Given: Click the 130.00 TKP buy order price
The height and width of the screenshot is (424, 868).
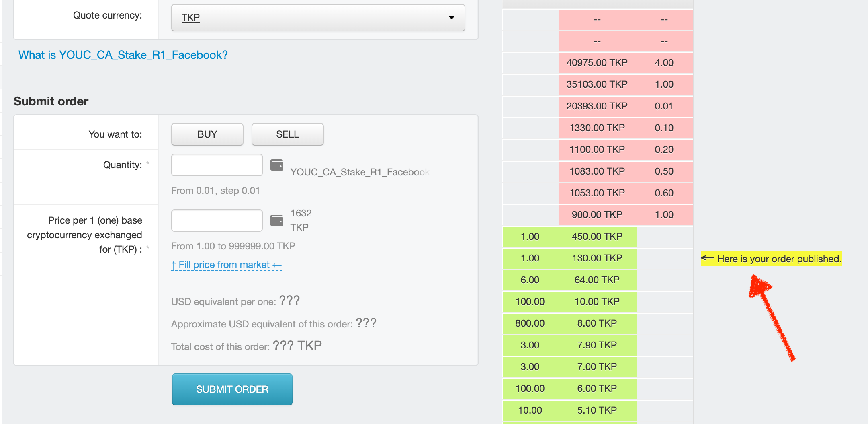Looking at the screenshot, I should pyautogui.click(x=597, y=258).
